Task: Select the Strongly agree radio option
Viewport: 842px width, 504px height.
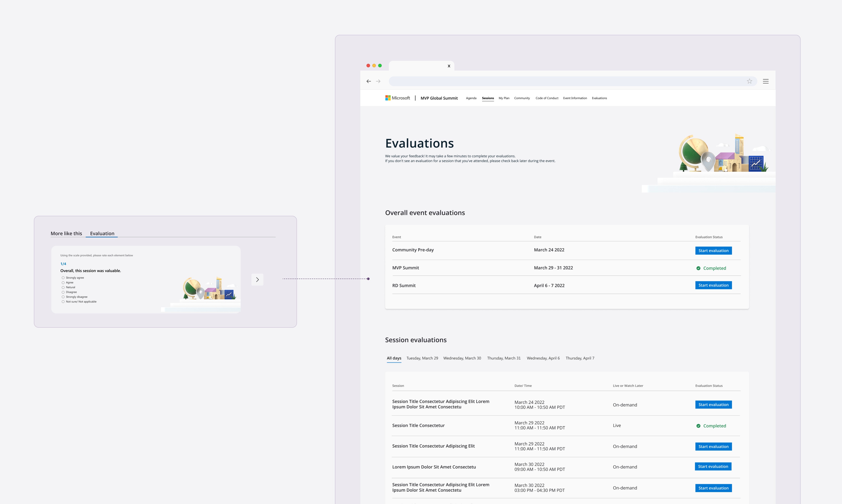Action: point(63,278)
